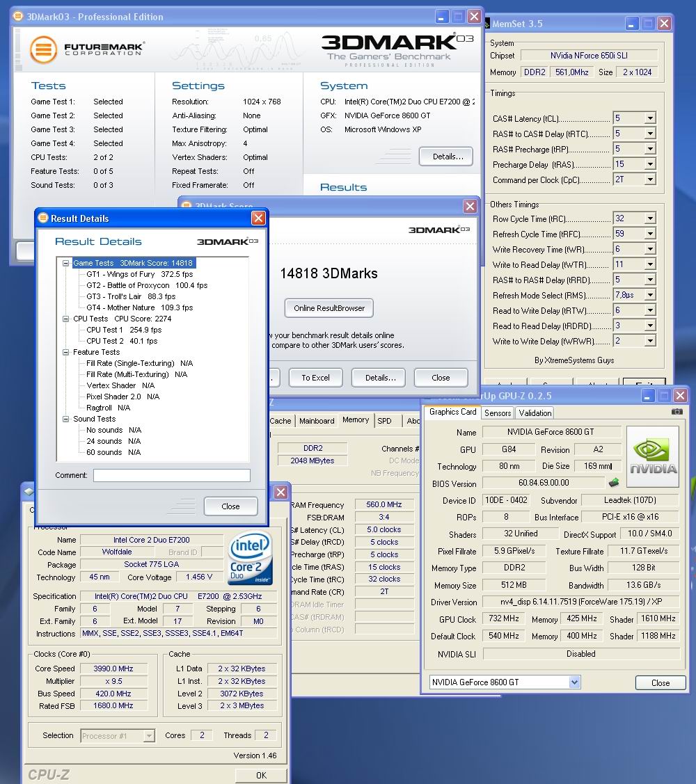Click the Futuremark orange logo icon

44,49
